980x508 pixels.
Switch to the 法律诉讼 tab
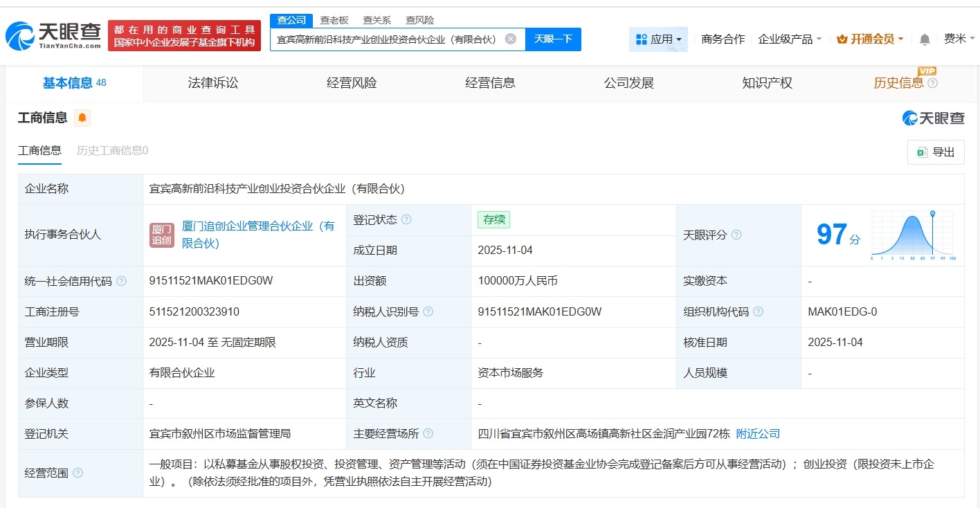point(212,82)
